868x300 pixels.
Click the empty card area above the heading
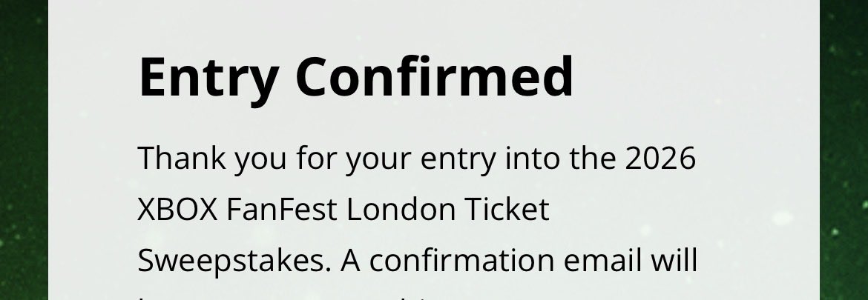(434, 25)
